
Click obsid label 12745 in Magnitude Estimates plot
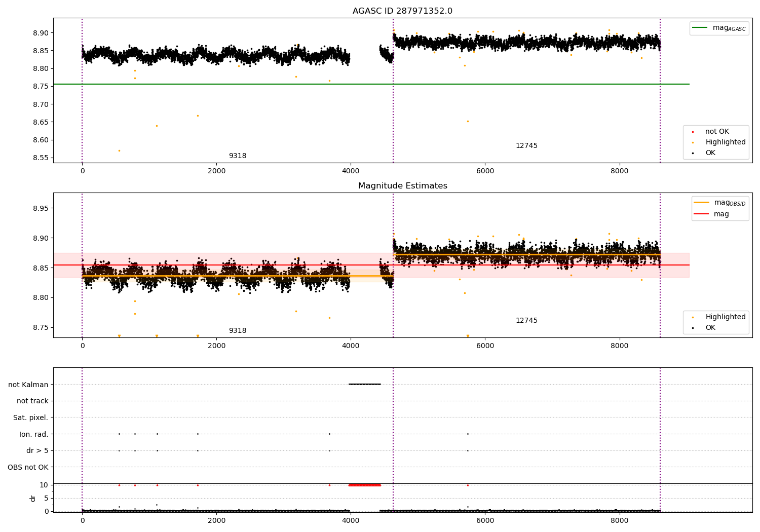(526, 320)
